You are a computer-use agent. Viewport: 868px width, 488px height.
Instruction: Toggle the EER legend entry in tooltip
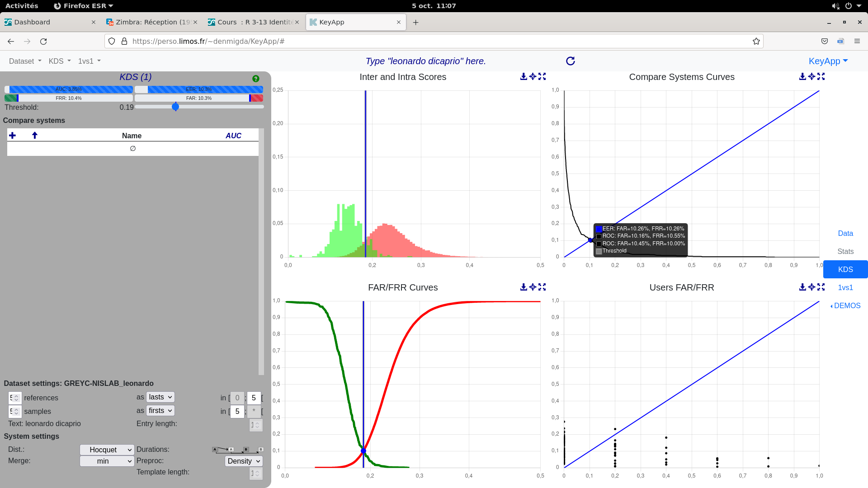pos(599,229)
